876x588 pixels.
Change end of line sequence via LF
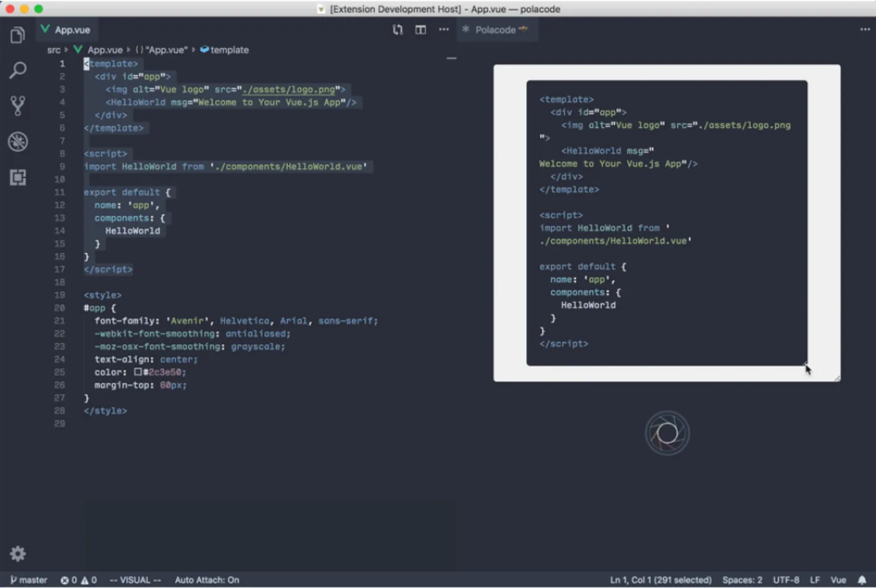[x=815, y=580]
